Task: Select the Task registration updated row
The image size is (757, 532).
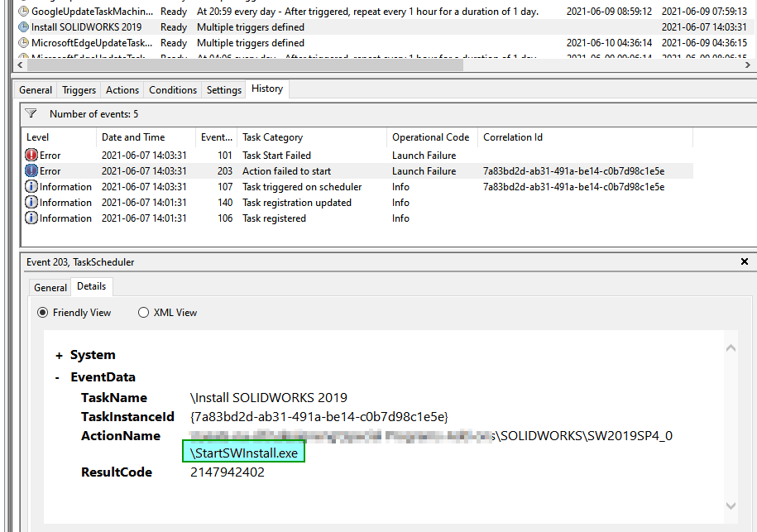Action: 357,202
